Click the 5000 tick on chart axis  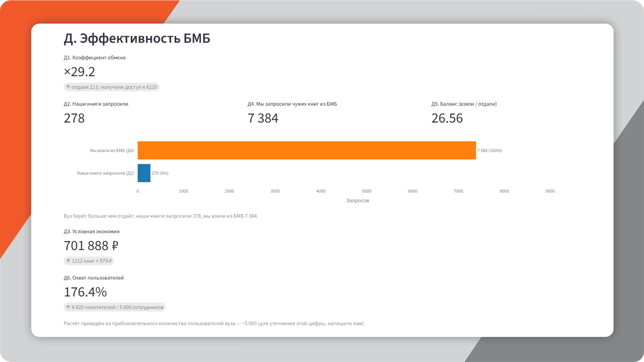click(367, 191)
